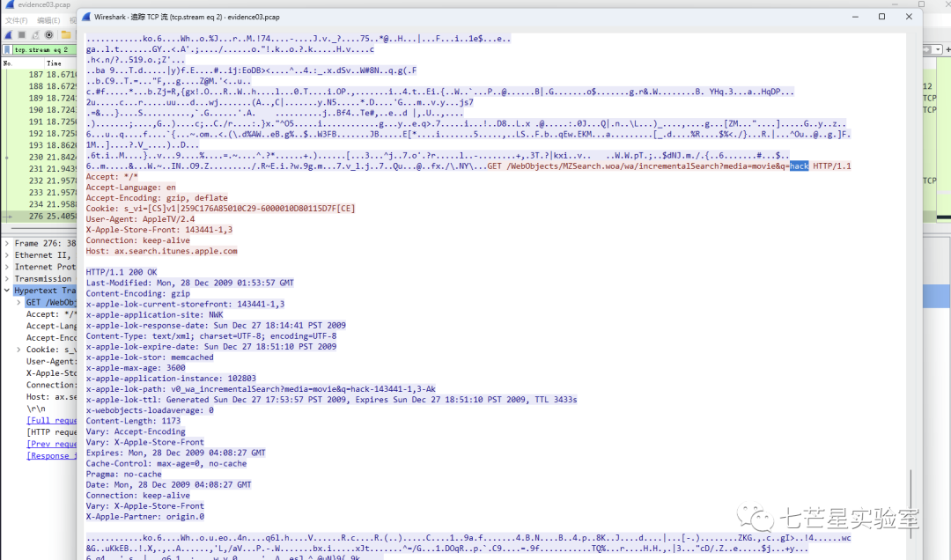The height and width of the screenshot is (560, 951).
Task: Select the User-Agent field in details pane
Action: (x=51, y=361)
